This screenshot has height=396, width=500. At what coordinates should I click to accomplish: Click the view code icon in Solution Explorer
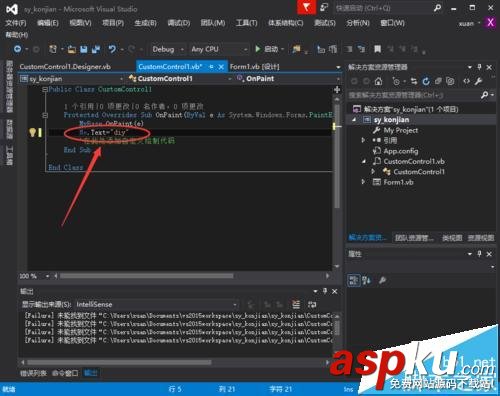coord(466,81)
